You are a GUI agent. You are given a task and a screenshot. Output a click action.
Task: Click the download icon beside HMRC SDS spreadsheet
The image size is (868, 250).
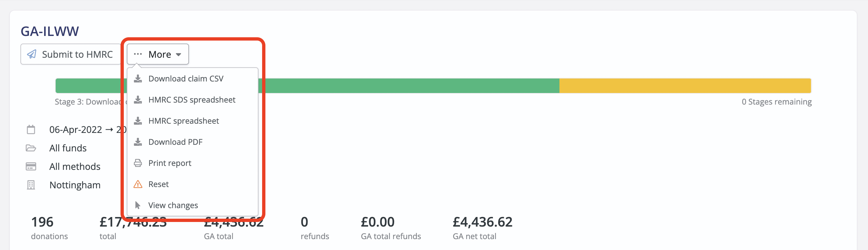coord(138,100)
